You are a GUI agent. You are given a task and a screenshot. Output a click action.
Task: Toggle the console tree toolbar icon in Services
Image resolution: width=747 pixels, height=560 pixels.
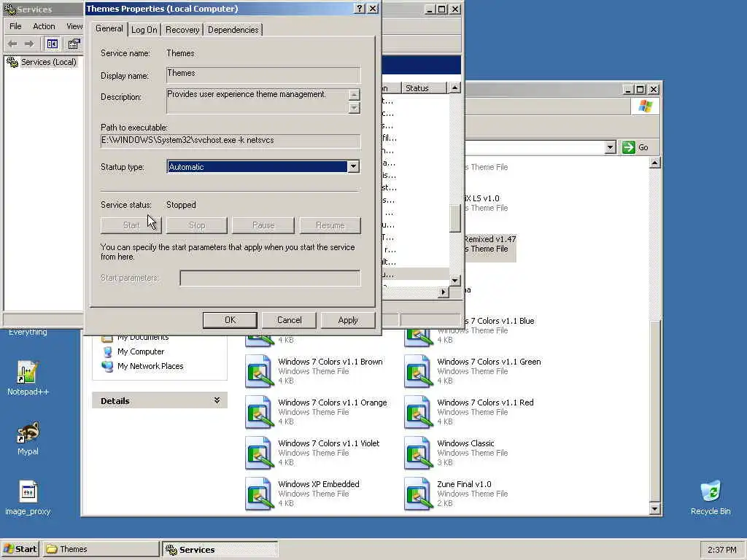pyautogui.click(x=52, y=44)
